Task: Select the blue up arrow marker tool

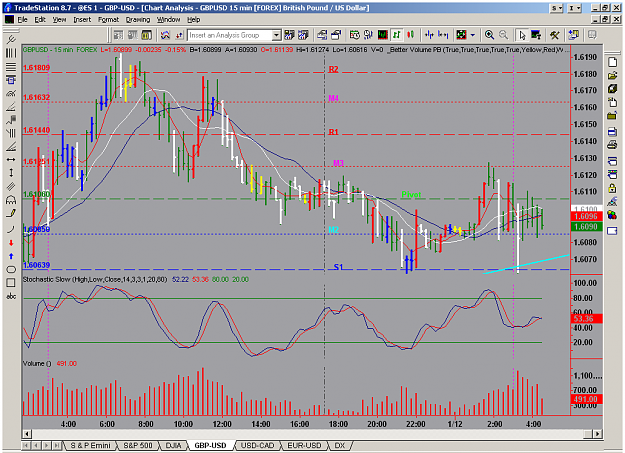Action: pyautogui.click(x=11, y=256)
